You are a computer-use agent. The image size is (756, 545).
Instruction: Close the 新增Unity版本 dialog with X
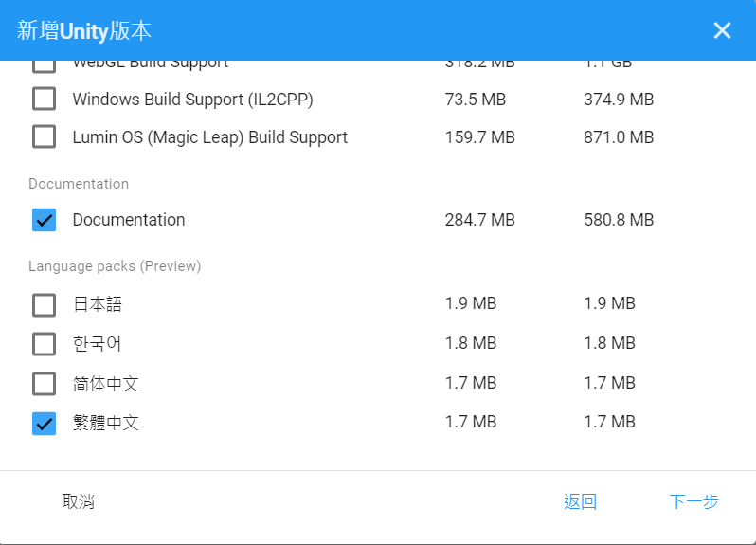coord(722,30)
